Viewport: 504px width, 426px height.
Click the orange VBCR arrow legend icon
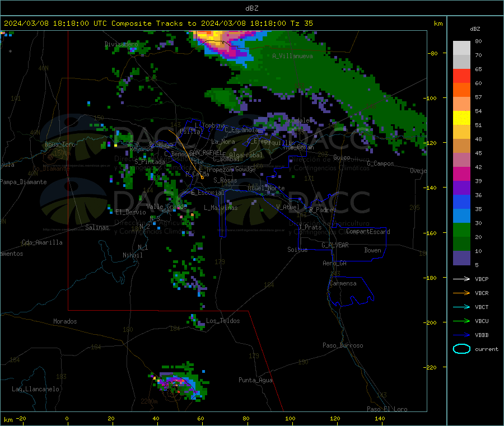click(x=461, y=293)
